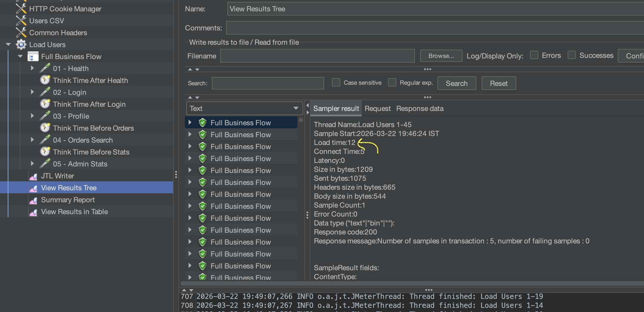Click the Full Business Flow controller icon
644x312 pixels.
coord(33,56)
